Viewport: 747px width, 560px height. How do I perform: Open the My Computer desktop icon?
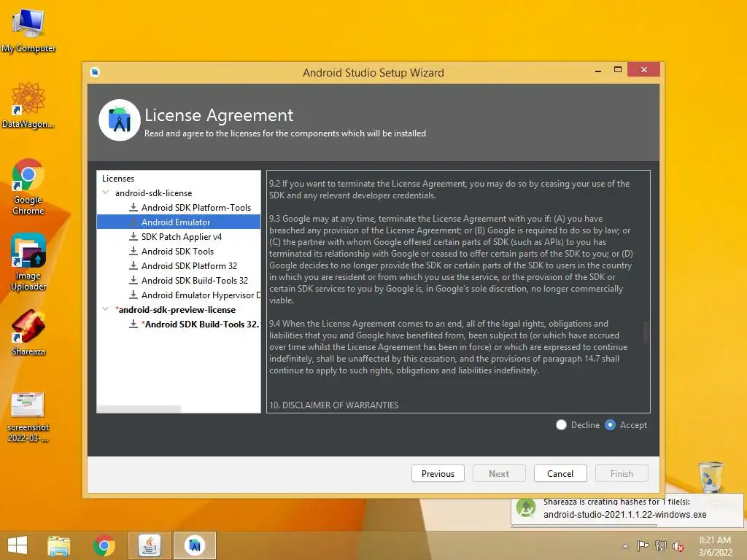click(x=28, y=31)
